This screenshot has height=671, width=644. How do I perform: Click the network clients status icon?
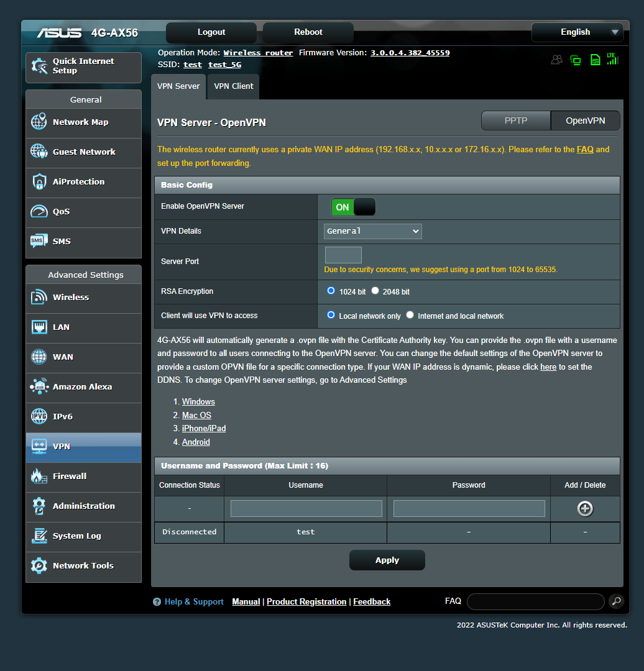(576, 60)
